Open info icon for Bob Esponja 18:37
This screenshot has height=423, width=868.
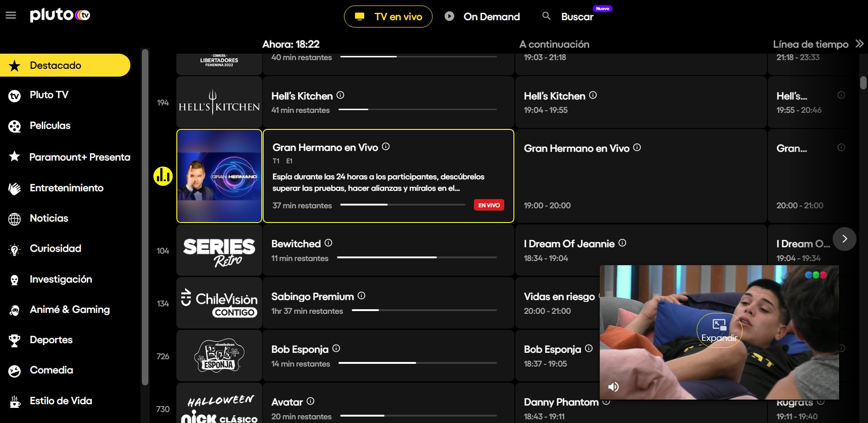pos(589,348)
